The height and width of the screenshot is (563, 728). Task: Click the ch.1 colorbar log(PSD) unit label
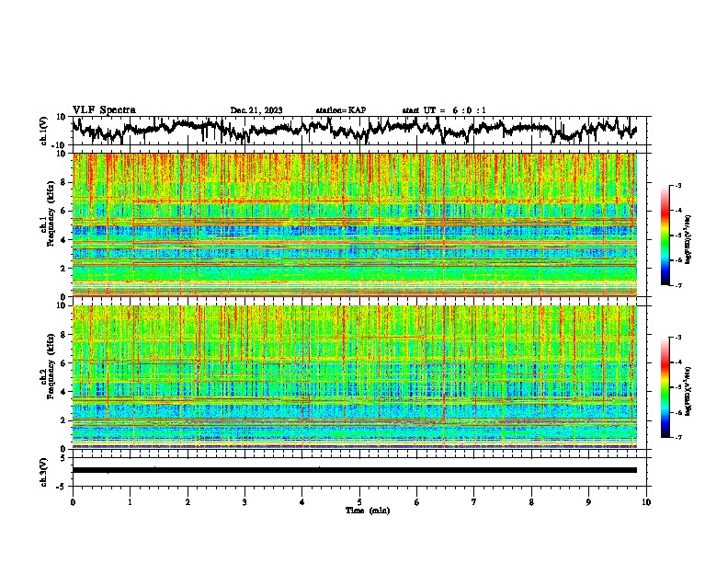(x=689, y=239)
